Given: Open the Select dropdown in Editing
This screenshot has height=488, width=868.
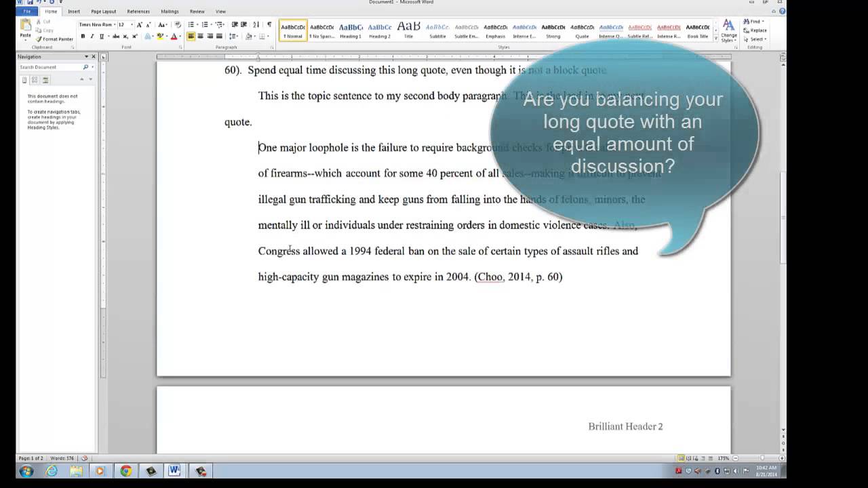Looking at the screenshot, I should point(755,39).
